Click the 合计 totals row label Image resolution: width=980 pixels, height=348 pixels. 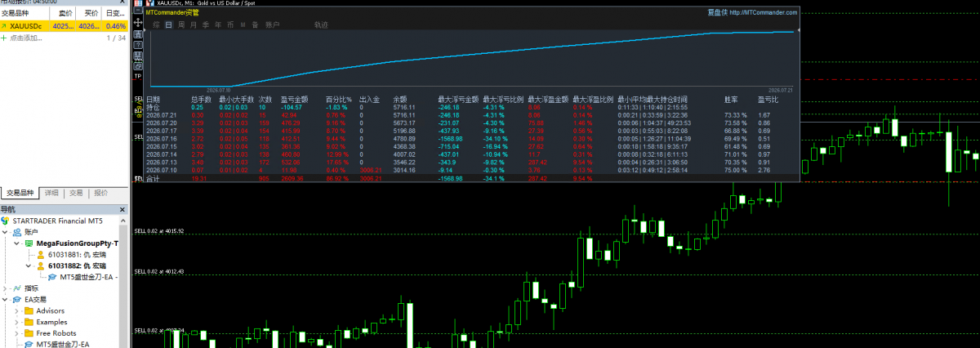153,178
